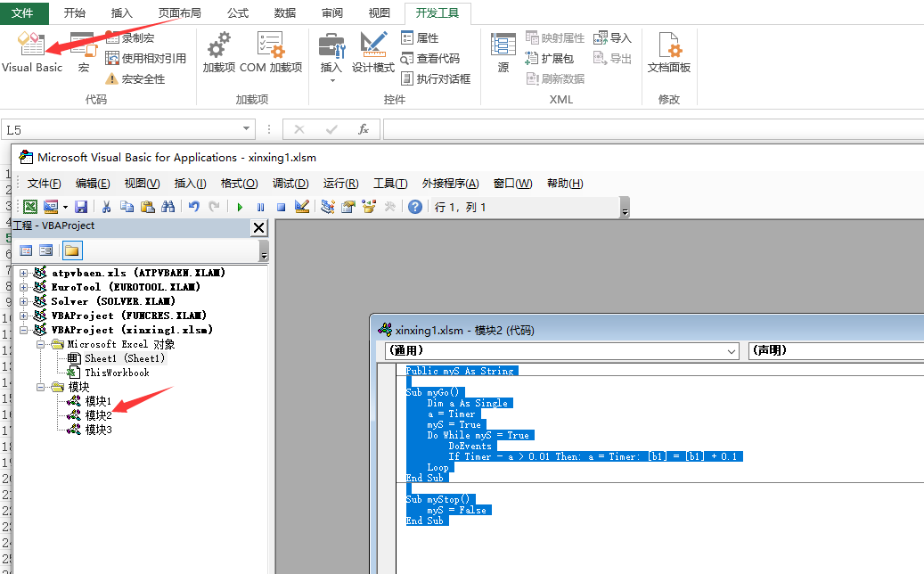
Task: Switch to the Page Layout (页面布局) tab
Action: tap(180, 13)
